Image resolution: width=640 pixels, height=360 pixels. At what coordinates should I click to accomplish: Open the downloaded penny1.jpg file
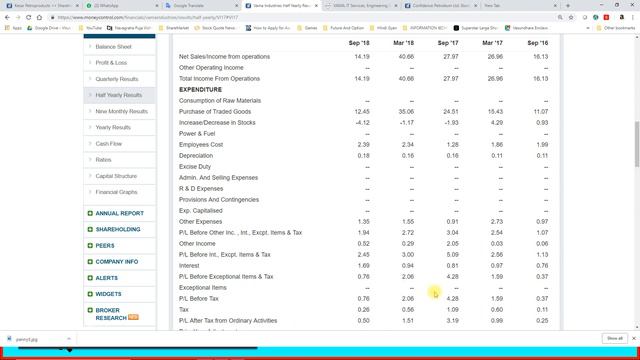click(27, 339)
